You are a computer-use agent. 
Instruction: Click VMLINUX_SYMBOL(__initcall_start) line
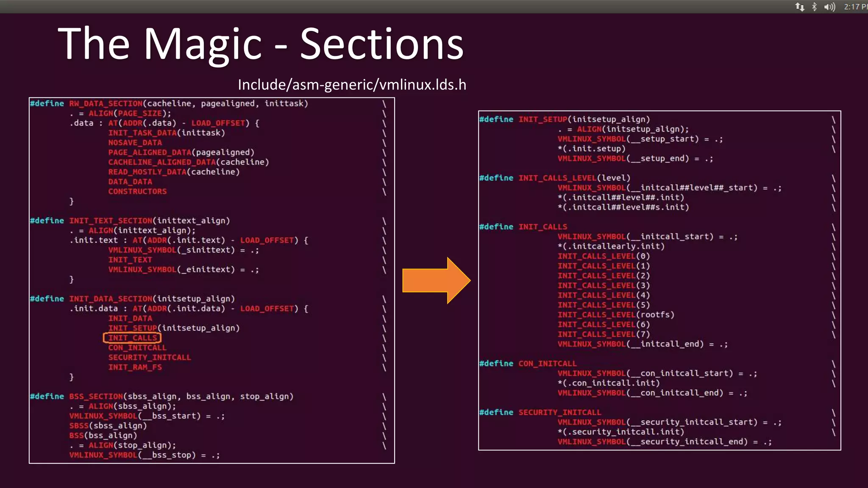click(x=648, y=236)
